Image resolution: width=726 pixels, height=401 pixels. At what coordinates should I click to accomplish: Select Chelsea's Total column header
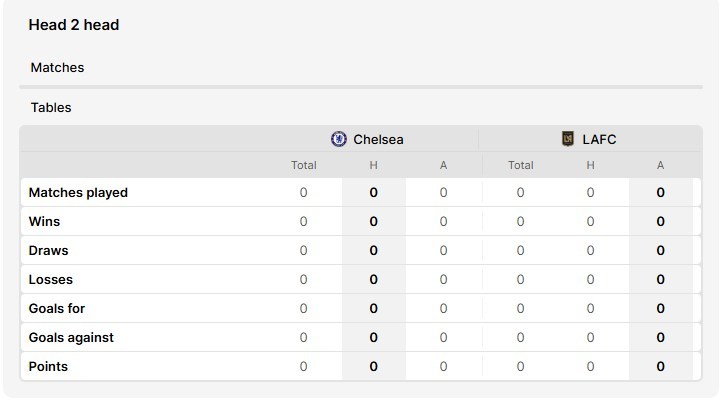pos(304,165)
